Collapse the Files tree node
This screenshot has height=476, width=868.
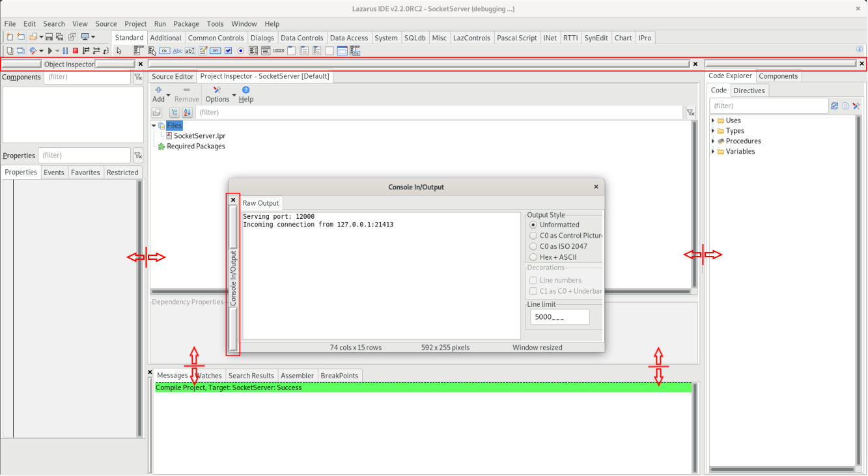(x=154, y=126)
